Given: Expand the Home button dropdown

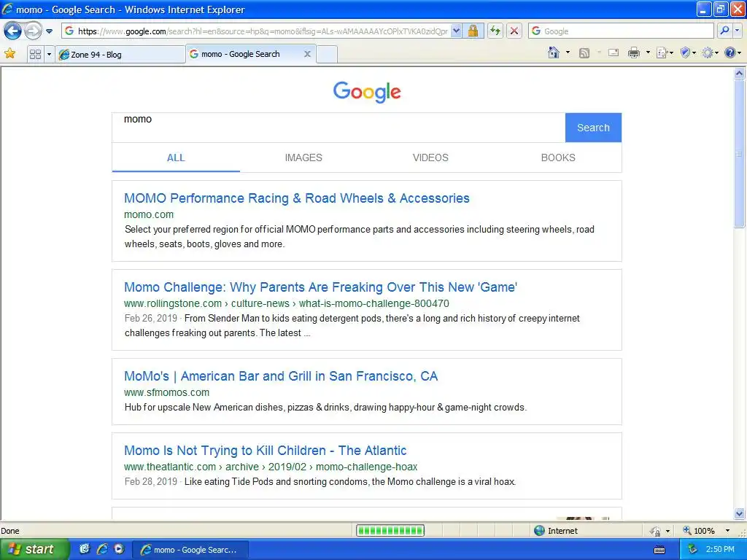Looking at the screenshot, I should point(568,52).
